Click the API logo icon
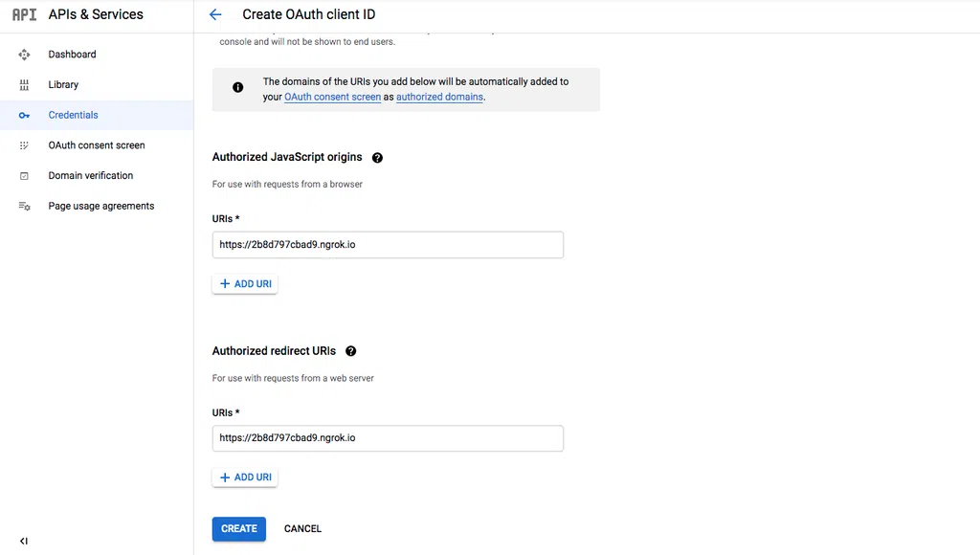Screen dimensions: 980x555 pyautogui.click(x=24, y=14)
